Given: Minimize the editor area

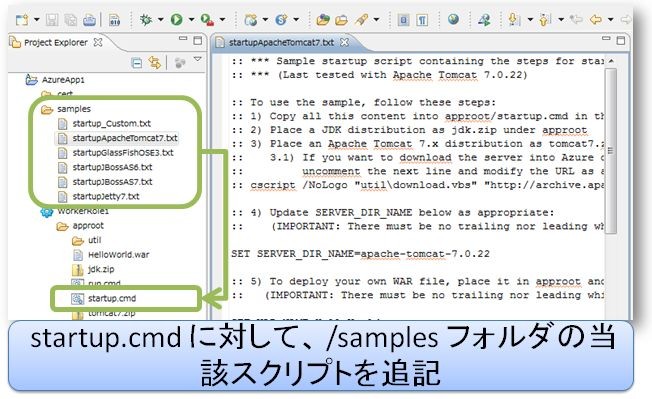Looking at the screenshot, I should (x=606, y=39).
